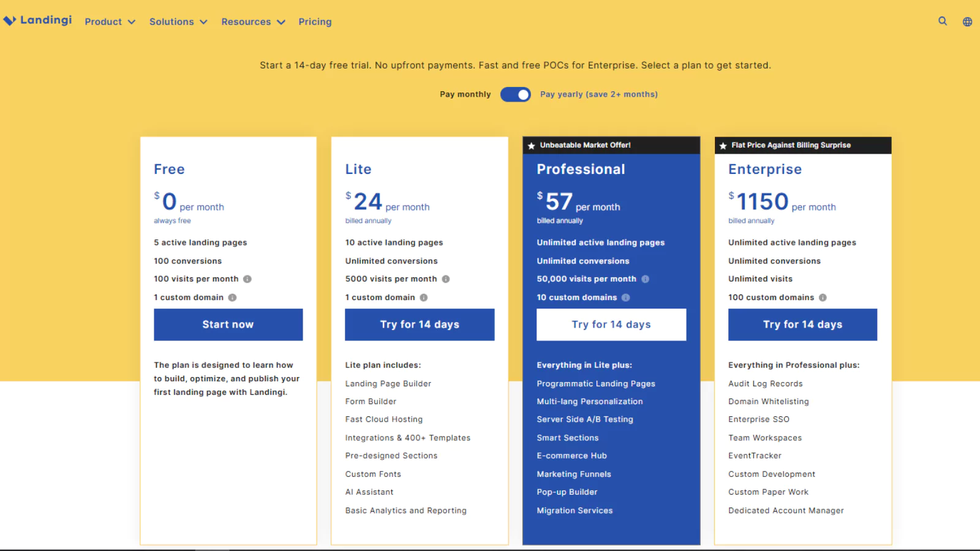Click Server Side A/B Testing feature
This screenshot has height=551, width=980.
pos(585,419)
